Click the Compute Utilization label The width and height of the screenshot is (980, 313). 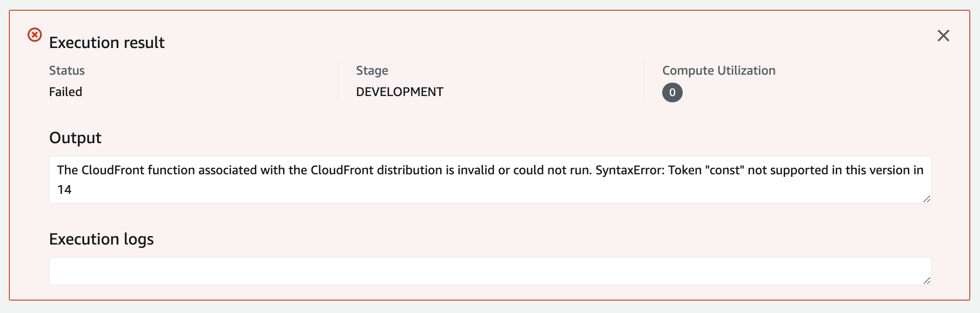pyautogui.click(x=719, y=70)
